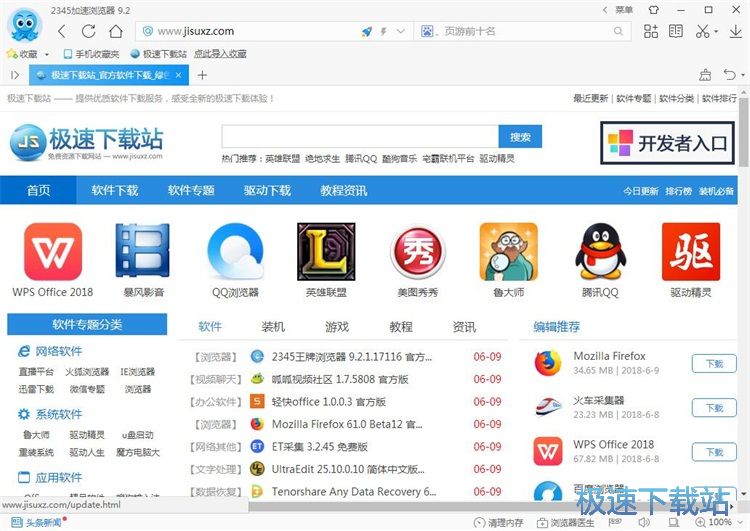Click 清理内存 in the status bar
Image resolution: width=750 pixels, height=531 pixels.
[x=498, y=522]
